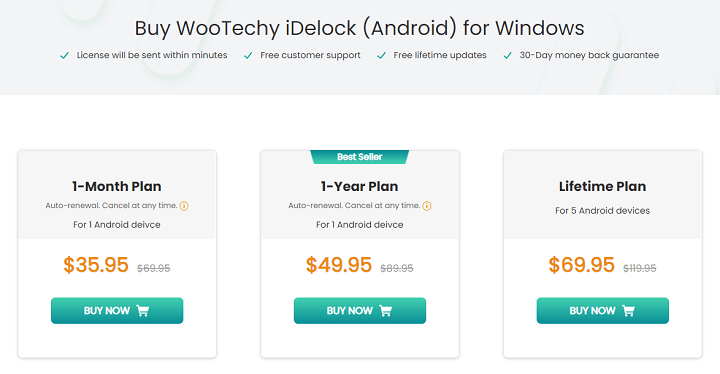
Task: Buy the Lifetime Plan now
Action: point(603,311)
